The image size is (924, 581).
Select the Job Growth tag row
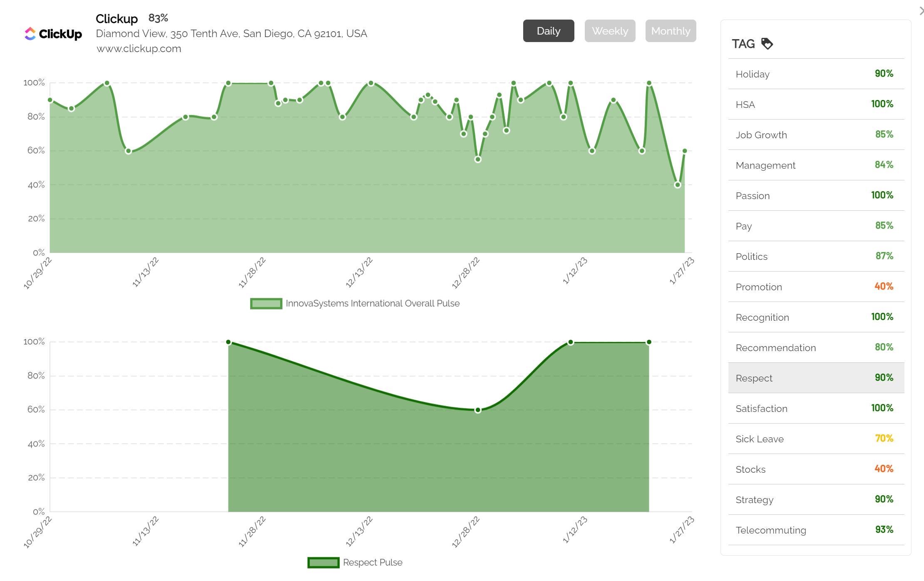click(x=816, y=135)
